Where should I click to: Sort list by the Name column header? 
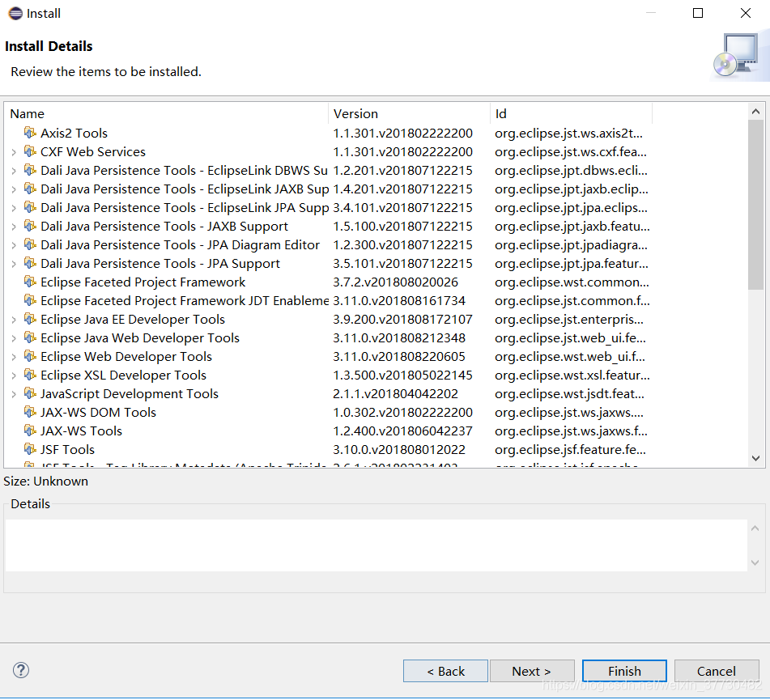[167, 113]
